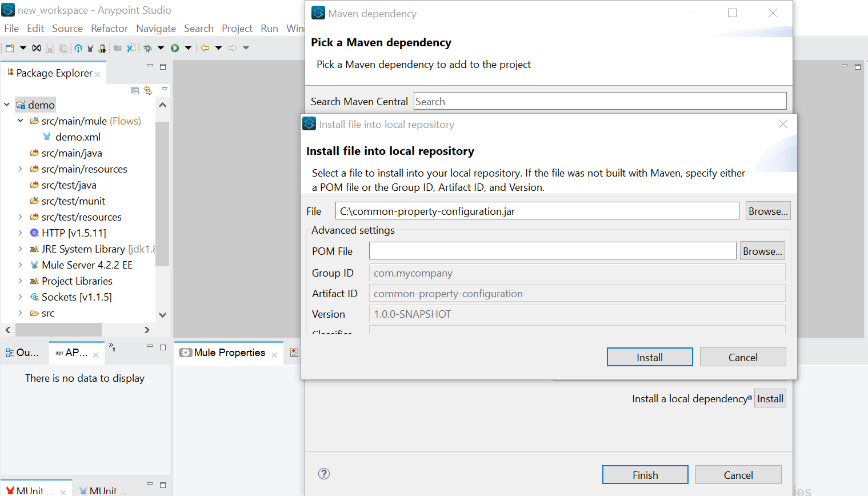Open the Package Explorer view menu triangle
The width and height of the screenshot is (868, 496).
click(165, 89)
